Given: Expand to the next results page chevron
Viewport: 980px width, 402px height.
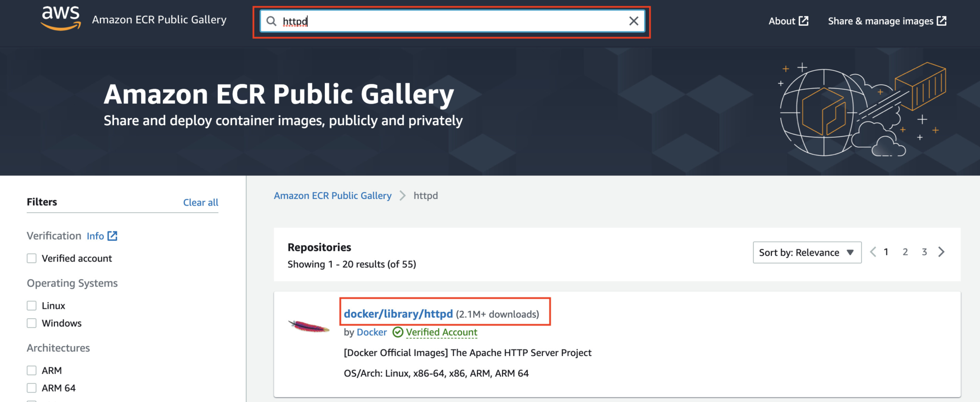Looking at the screenshot, I should tap(941, 252).
